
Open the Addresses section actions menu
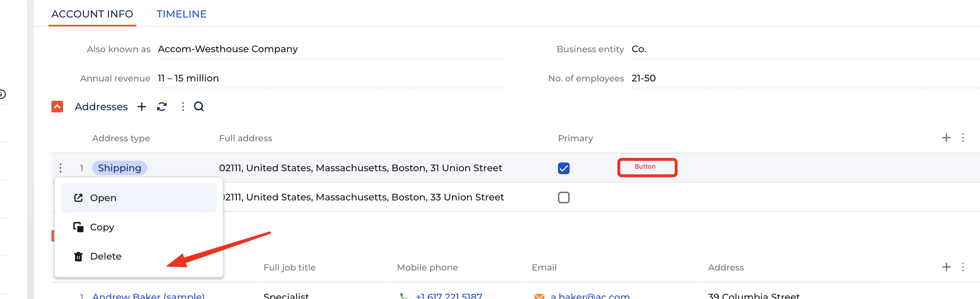tap(183, 107)
